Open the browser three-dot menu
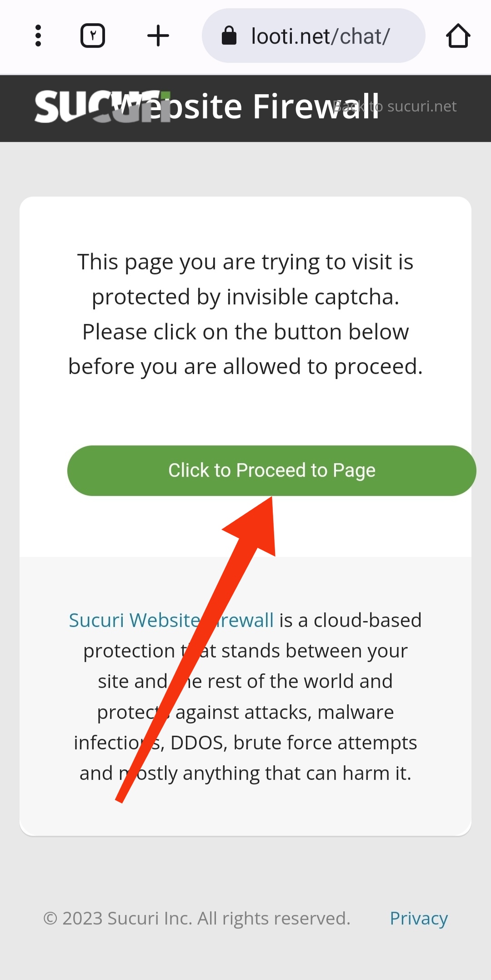The image size is (491, 980). (38, 36)
